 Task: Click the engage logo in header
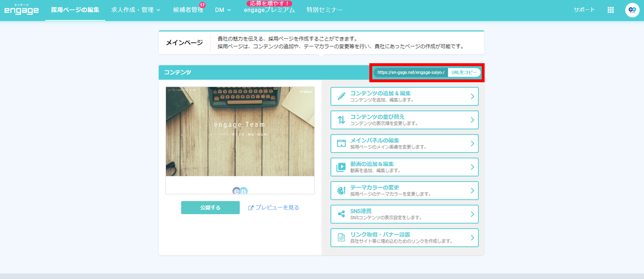(21, 10)
